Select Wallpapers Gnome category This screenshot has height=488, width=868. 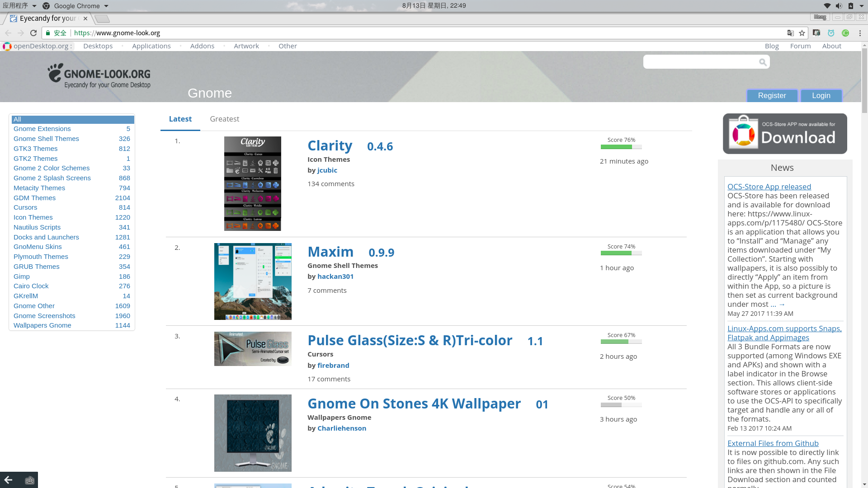(x=42, y=325)
